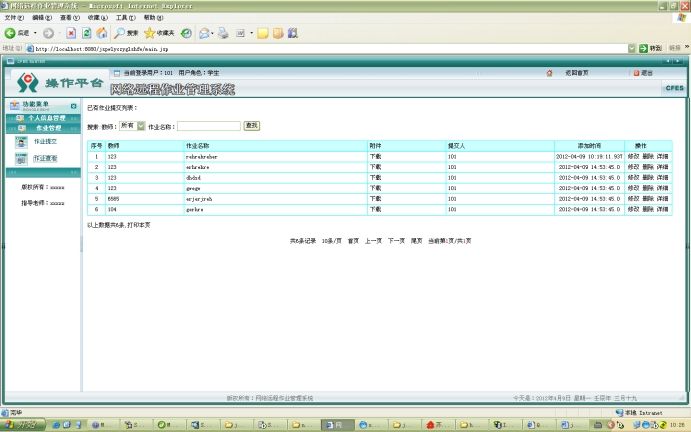Click the green Go (转到) button

tap(650, 48)
